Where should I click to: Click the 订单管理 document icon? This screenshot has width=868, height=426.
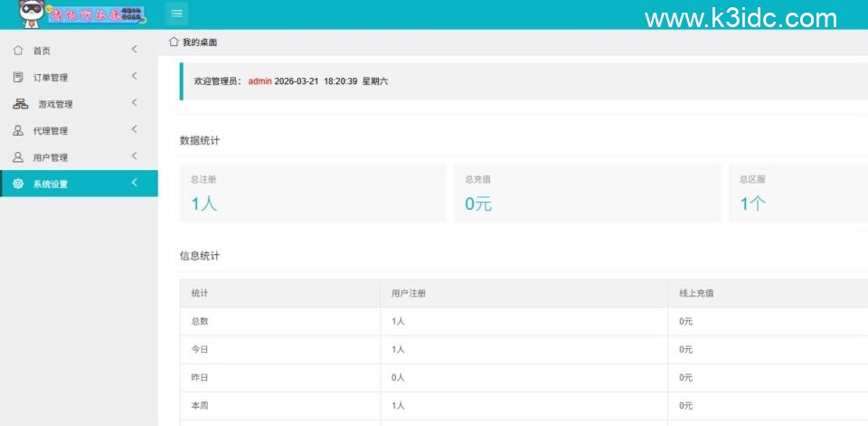pos(18,77)
